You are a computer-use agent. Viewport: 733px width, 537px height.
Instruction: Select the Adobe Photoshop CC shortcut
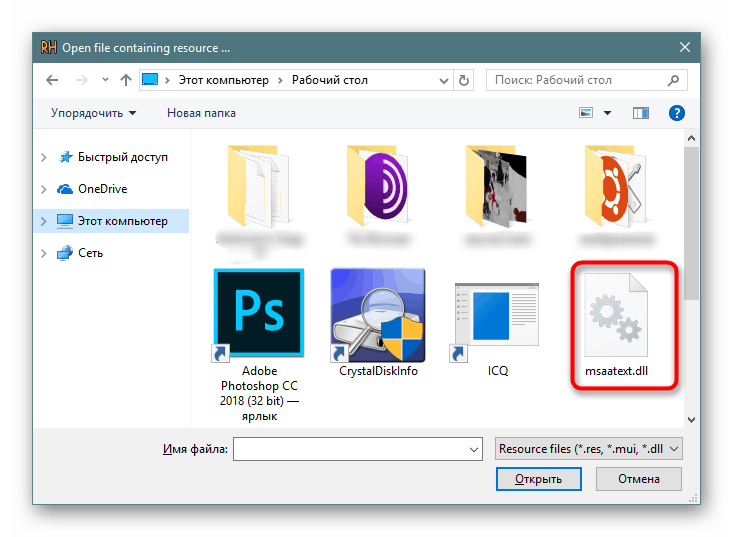[259, 314]
